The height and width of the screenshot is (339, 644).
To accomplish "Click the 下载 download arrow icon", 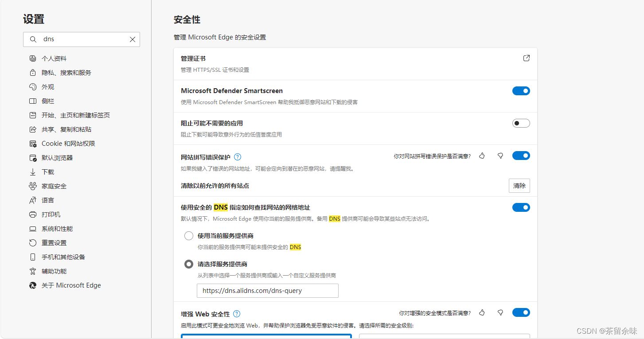I will click(x=33, y=172).
